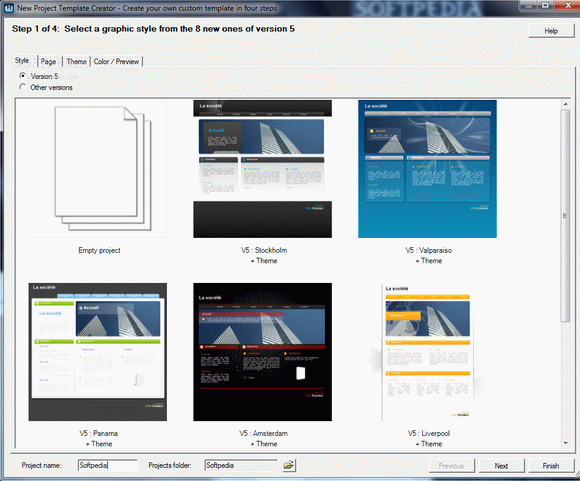The width and height of the screenshot is (580, 481).
Task: Select the Version 5 radio button
Action: pos(23,75)
